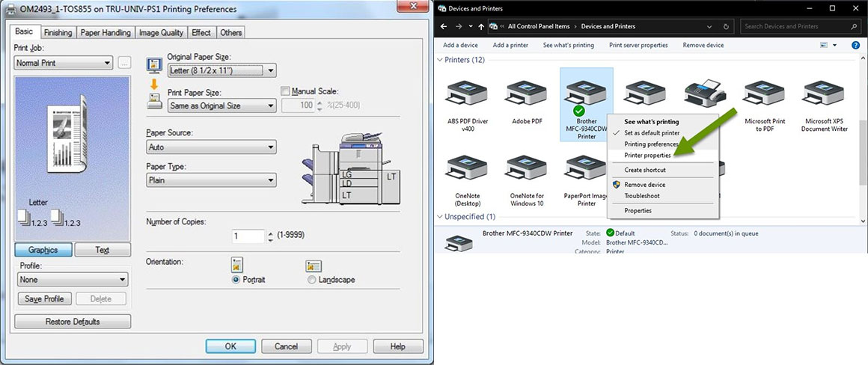Open the Paper Source dropdown
Screen dimensions: 868x365
(x=212, y=147)
